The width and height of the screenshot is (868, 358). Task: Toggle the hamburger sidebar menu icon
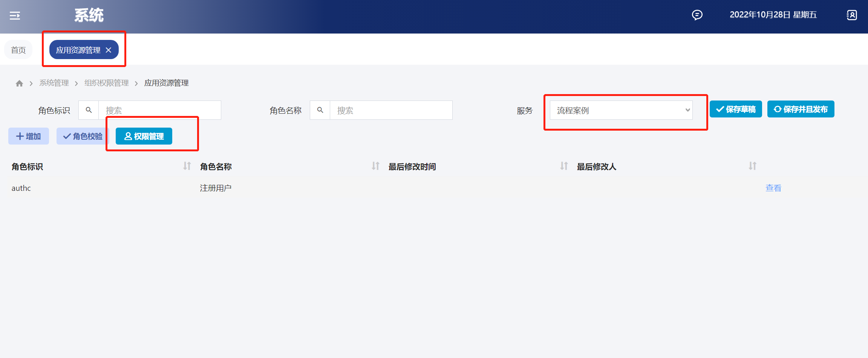point(15,15)
